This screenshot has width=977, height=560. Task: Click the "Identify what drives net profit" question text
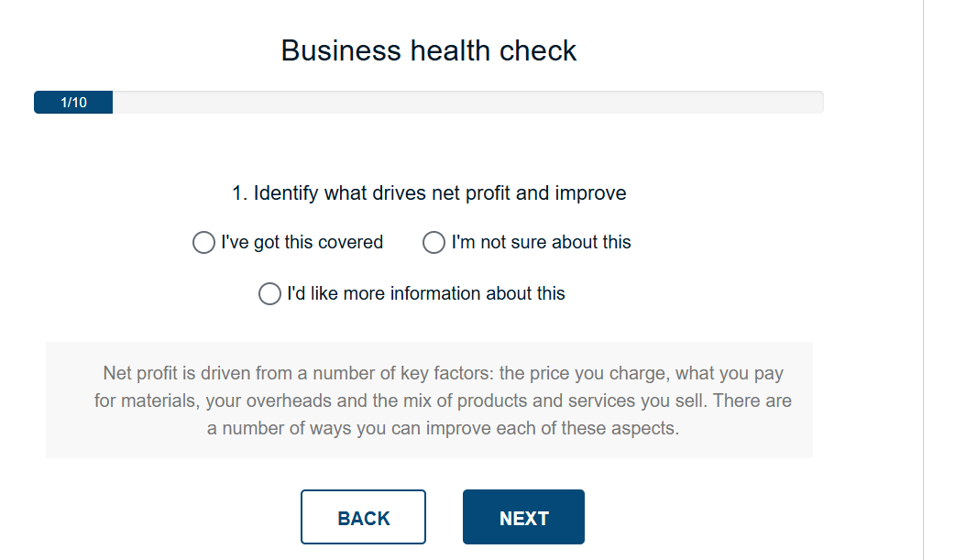pos(440,193)
